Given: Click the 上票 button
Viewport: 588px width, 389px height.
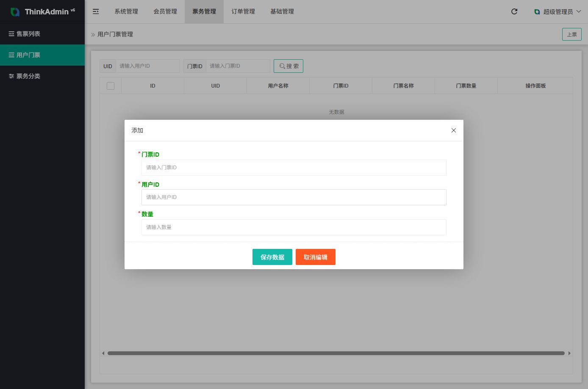Looking at the screenshot, I should click(572, 34).
